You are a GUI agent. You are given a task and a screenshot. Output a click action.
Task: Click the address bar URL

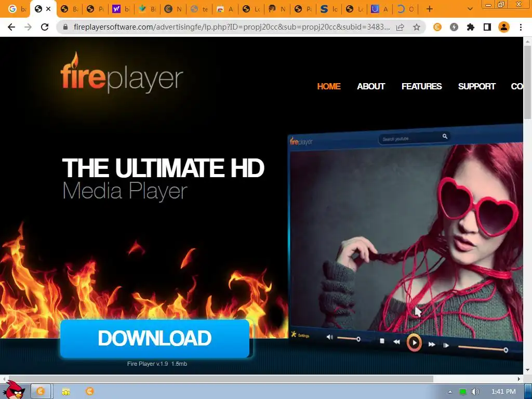[232, 27]
